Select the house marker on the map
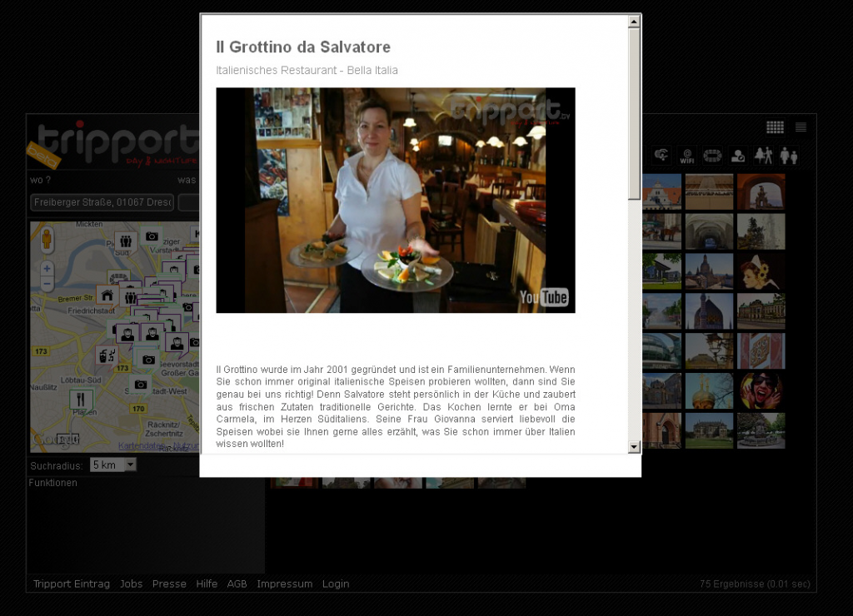 (x=107, y=295)
